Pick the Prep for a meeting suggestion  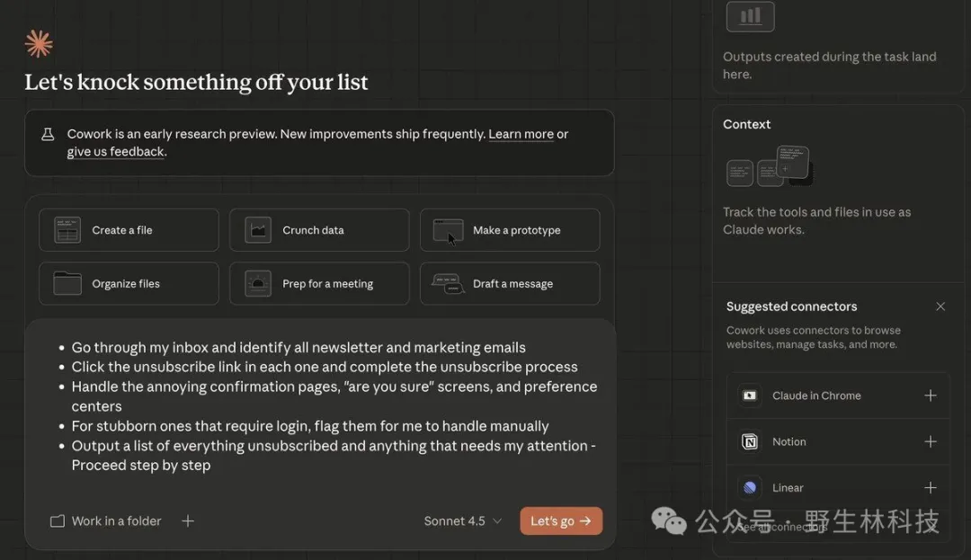pyautogui.click(x=319, y=284)
